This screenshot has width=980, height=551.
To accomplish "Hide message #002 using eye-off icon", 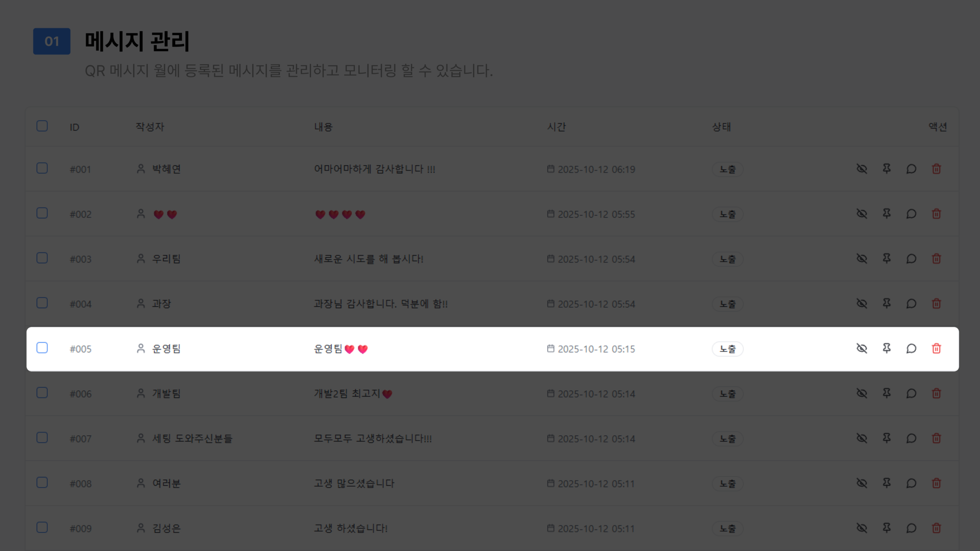I will point(862,214).
